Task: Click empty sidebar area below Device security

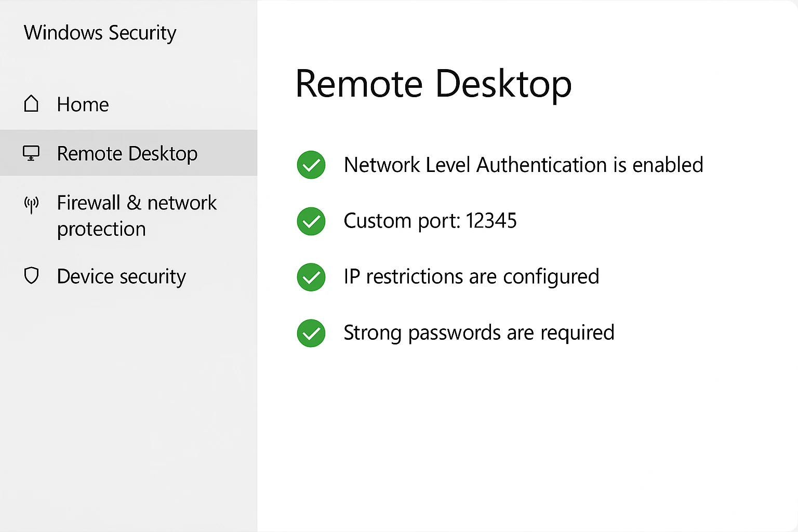Action: point(128,405)
